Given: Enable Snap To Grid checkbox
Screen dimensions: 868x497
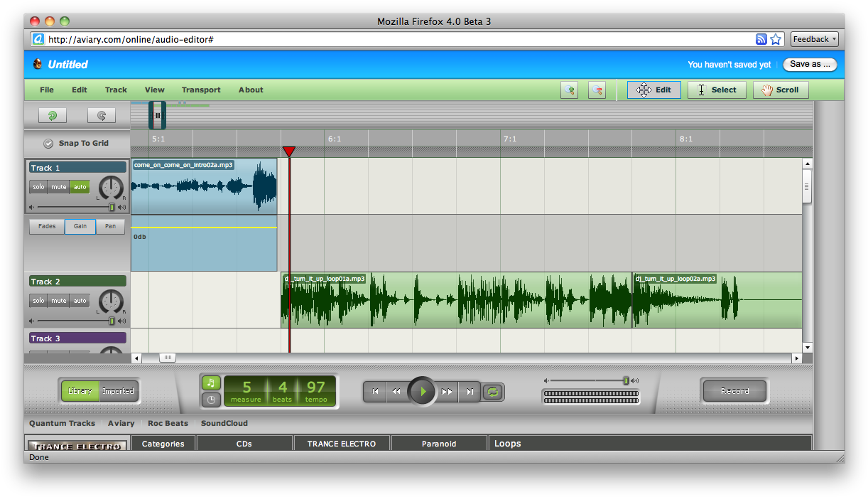Looking at the screenshot, I should tap(48, 143).
